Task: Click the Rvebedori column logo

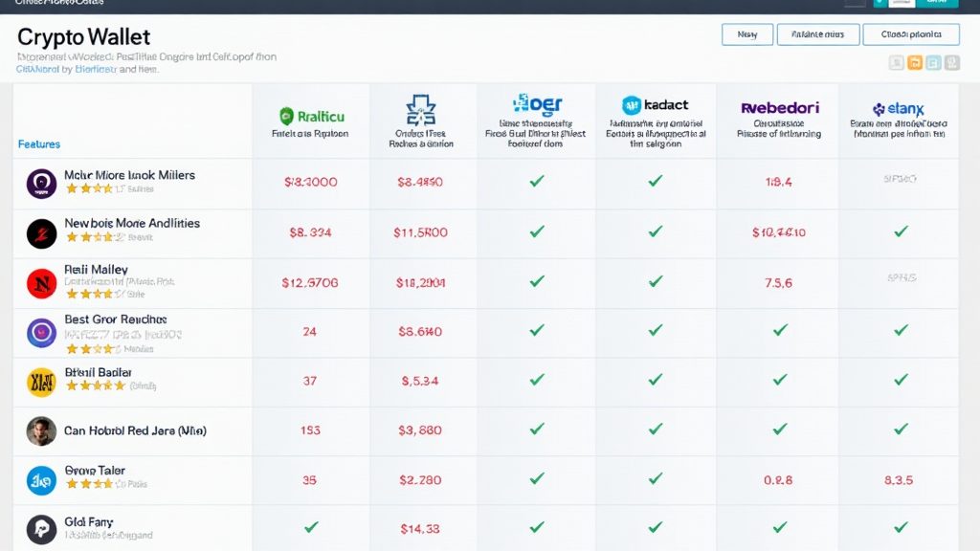Action: pyautogui.click(x=779, y=108)
